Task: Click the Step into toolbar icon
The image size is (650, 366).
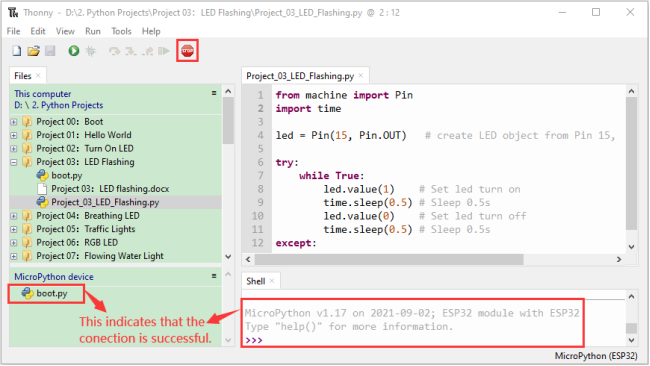Action: pos(131,51)
